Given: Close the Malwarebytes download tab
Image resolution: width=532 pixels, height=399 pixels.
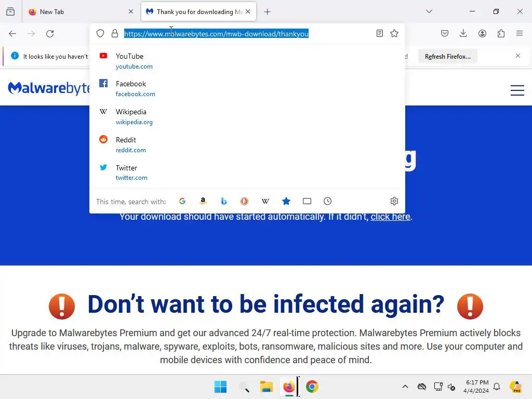Looking at the screenshot, I should click(248, 11).
